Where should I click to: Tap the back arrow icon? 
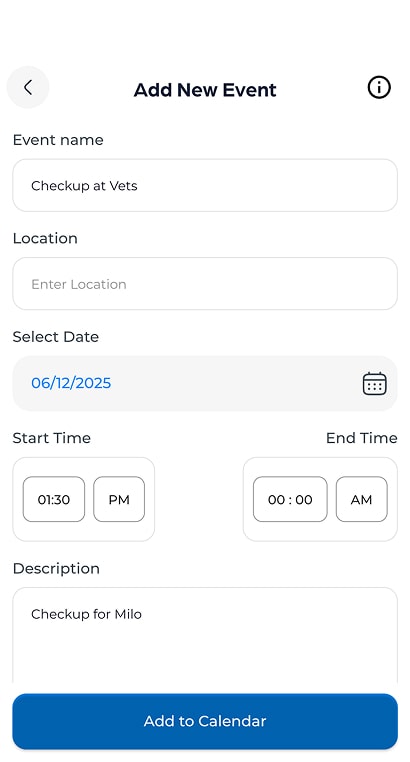pos(28,87)
